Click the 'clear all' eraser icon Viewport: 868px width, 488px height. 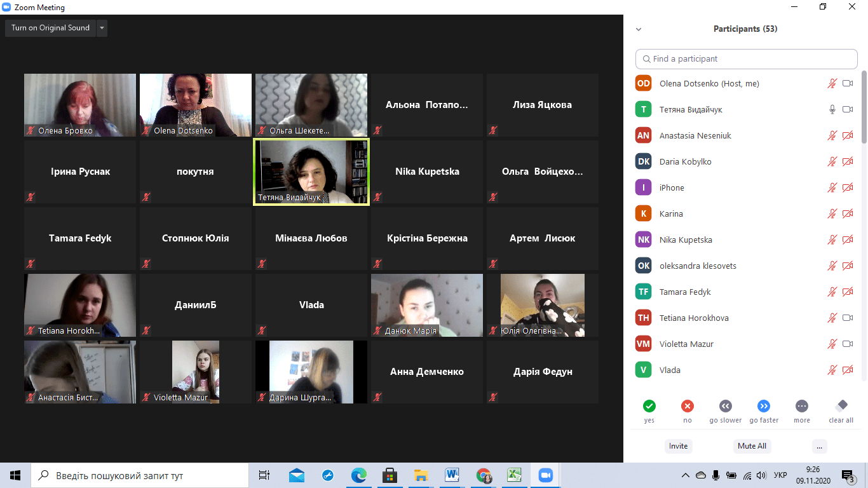tap(841, 406)
